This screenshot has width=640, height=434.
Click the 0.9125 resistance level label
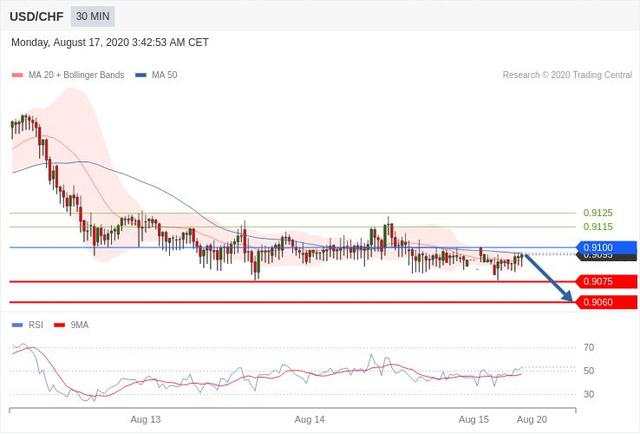[598, 213]
